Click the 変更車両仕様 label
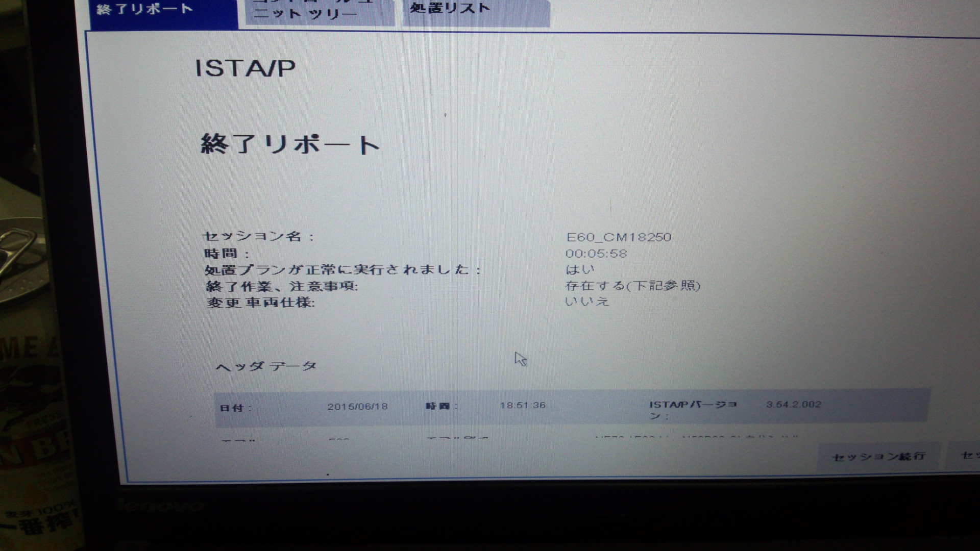Viewport: 980px width, 551px height. (x=260, y=303)
